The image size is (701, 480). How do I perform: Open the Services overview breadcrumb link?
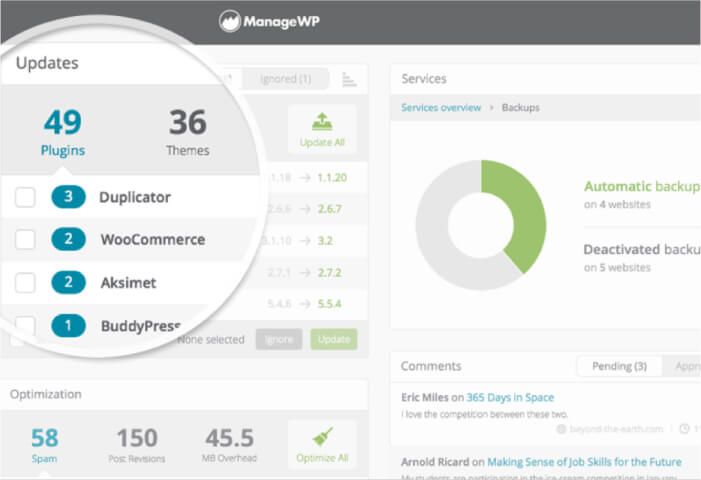tap(441, 108)
